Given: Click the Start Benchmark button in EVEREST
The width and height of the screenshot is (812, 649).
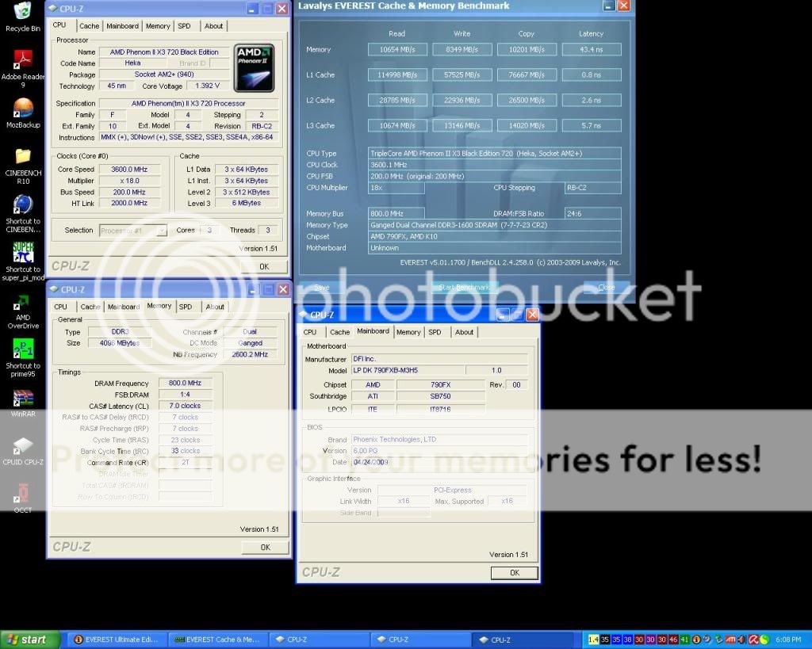Looking at the screenshot, I should point(465,287).
